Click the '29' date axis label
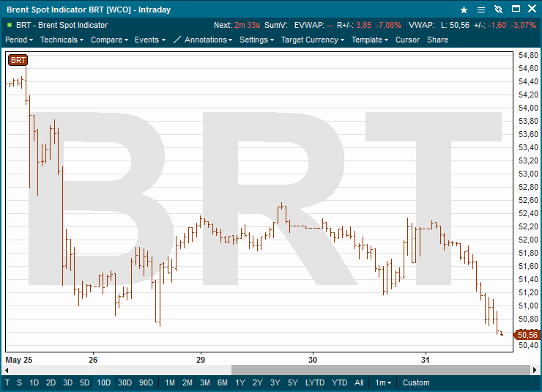 [x=201, y=360]
